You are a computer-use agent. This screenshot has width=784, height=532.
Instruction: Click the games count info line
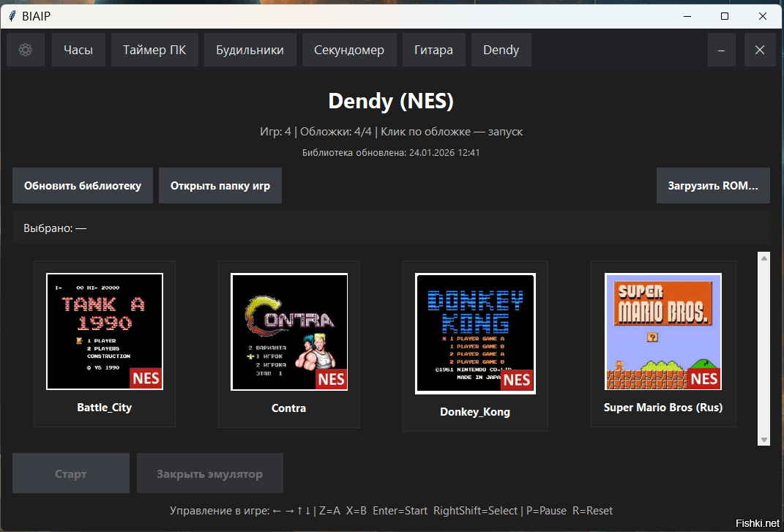pos(391,132)
